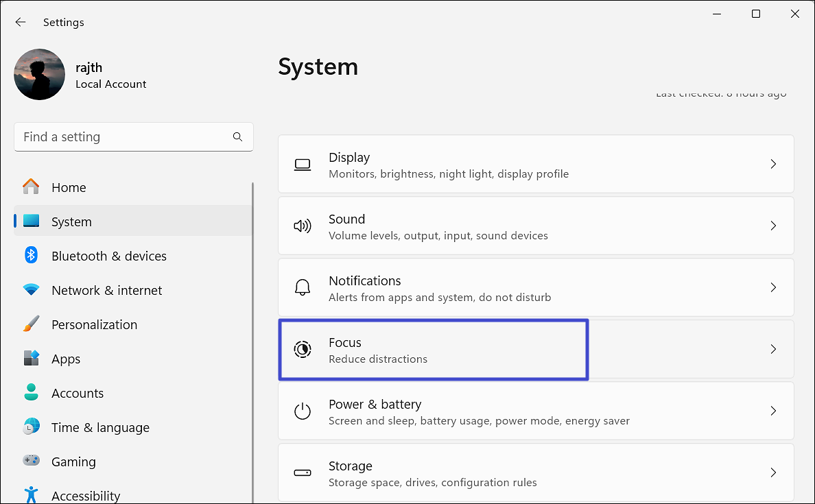This screenshot has height=504, width=815.
Task: Click the search magnifier icon
Action: point(237,136)
